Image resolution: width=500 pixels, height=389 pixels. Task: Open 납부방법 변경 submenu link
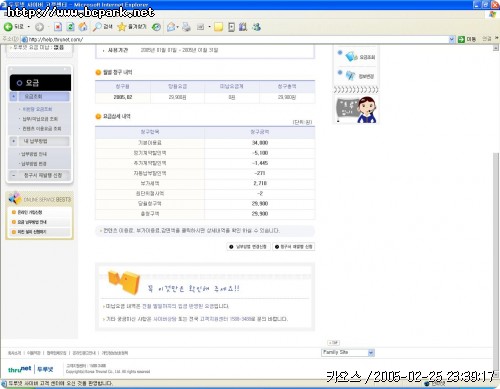[34, 164]
